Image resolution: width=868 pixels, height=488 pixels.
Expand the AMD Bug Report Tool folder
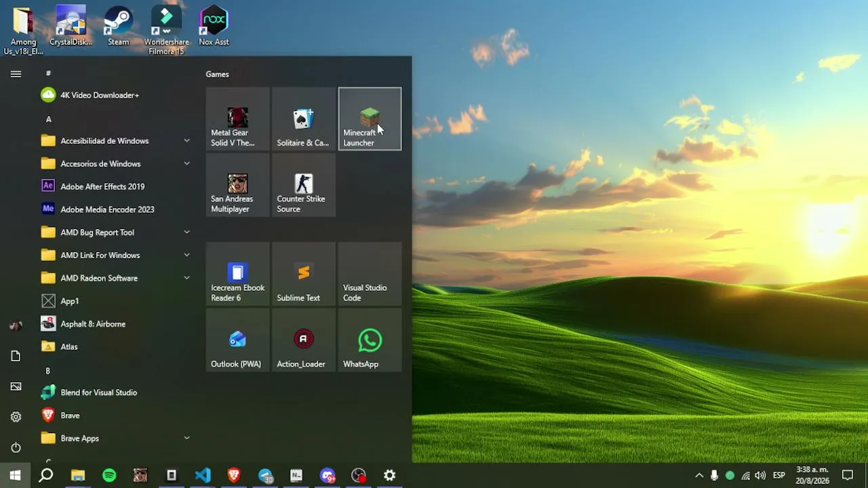(x=116, y=232)
